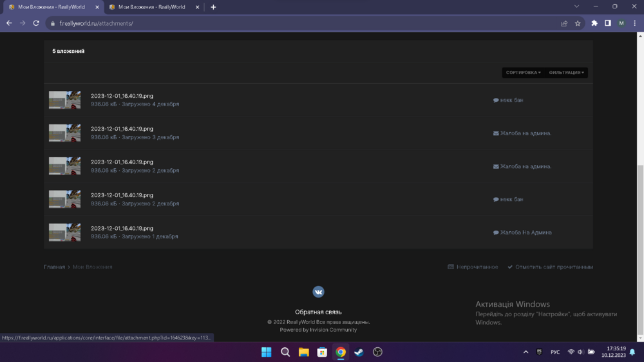Viewport: 644px width, 362px height.
Task: Toggle Chrome side panel icon
Action: coord(608,23)
